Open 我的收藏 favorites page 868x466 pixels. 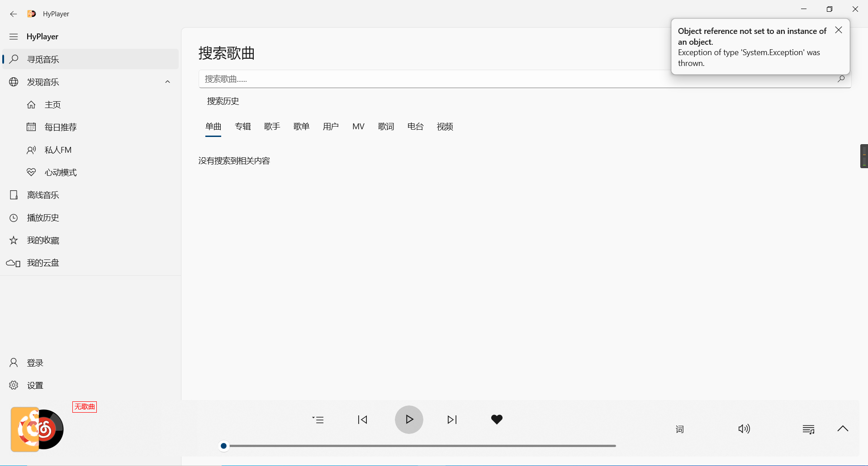(x=43, y=240)
